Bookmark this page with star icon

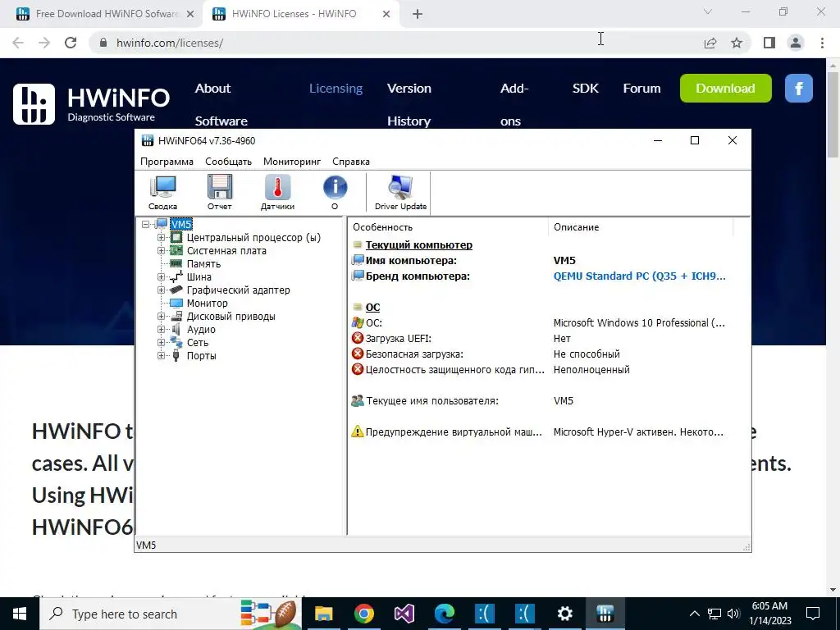point(737,43)
